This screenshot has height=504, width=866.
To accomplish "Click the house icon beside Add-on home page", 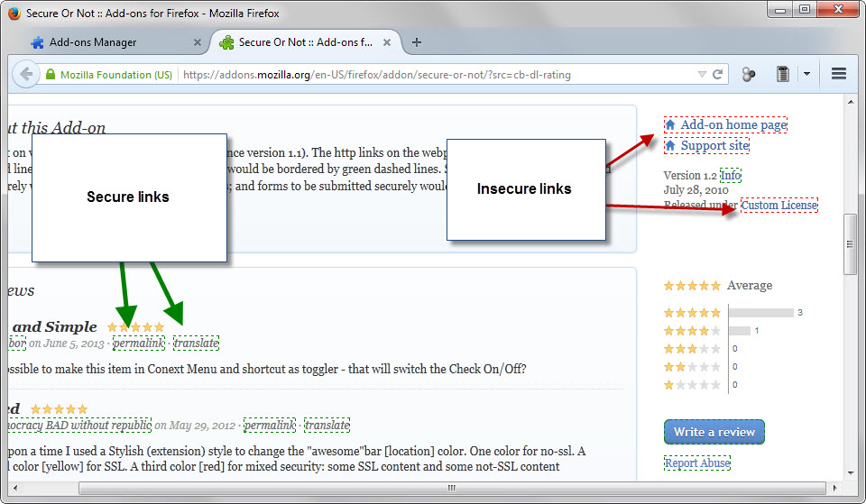I will coord(670,124).
